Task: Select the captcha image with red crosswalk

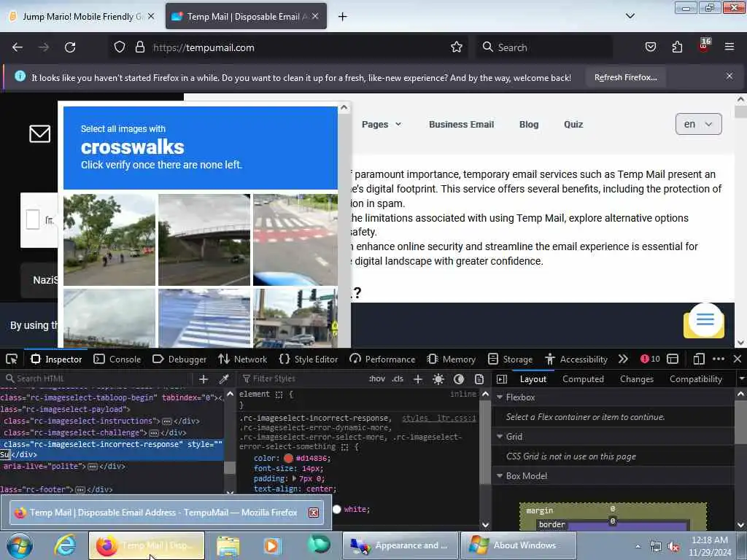Action: point(295,239)
